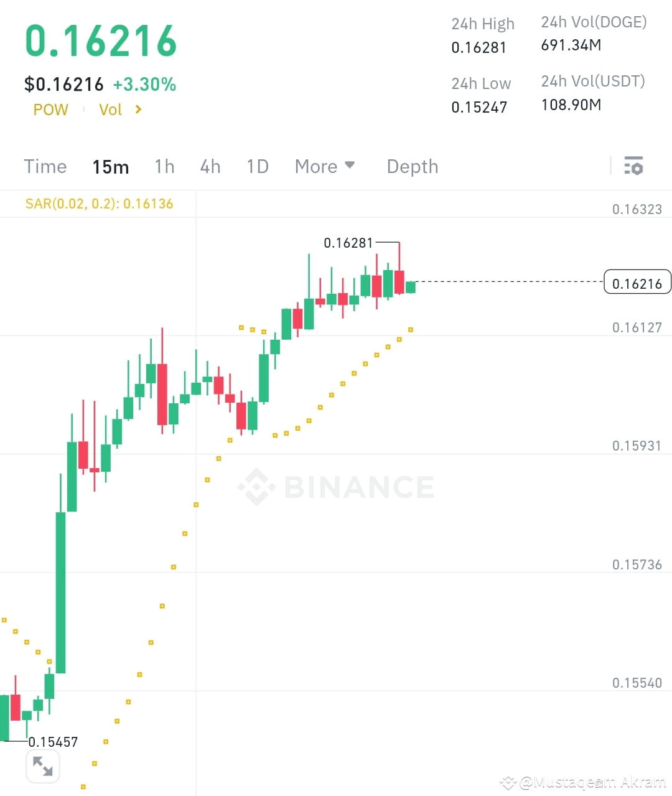This screenshot has height=796, width=672.
Task: Click the 0.16281 high price marker
Action: [348, 243]
